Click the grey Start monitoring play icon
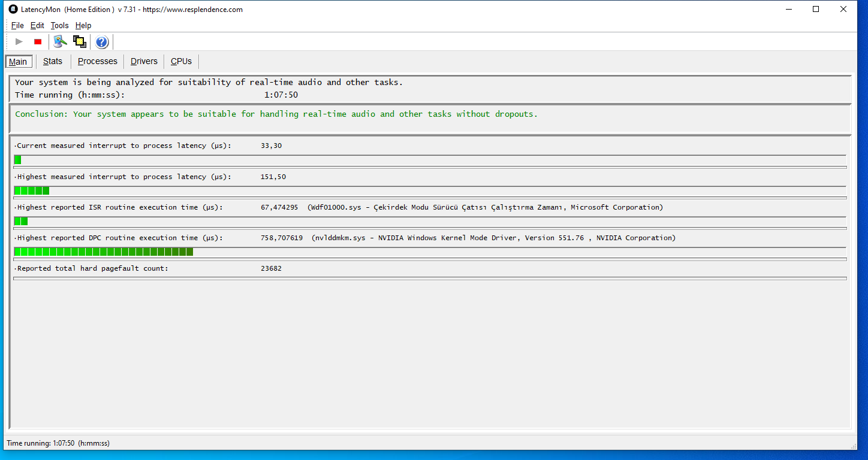868x460 pixels. point(19,41)
